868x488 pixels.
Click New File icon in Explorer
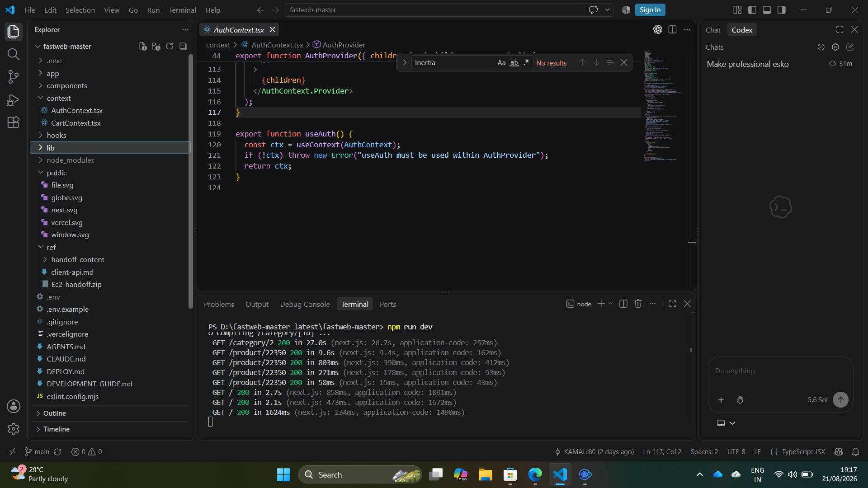pyautogui.click(x=143, y=46)
